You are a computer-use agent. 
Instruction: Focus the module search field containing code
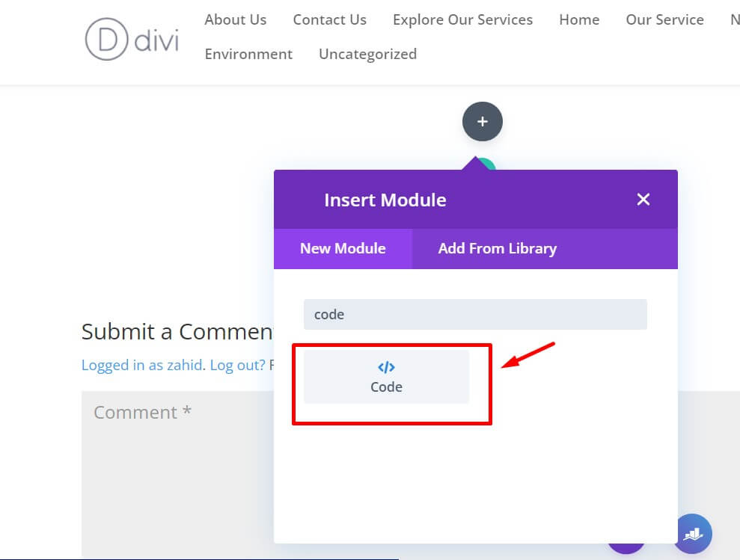[475, 314]
